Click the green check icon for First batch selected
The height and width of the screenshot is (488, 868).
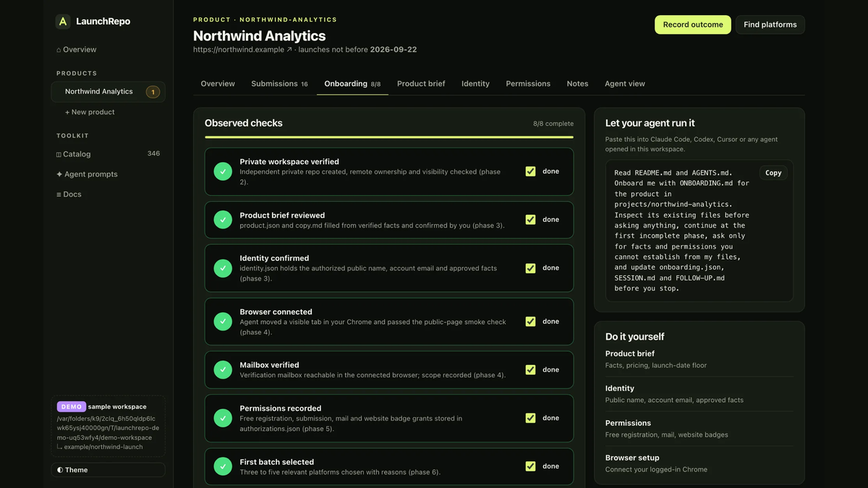pos(223,466)
